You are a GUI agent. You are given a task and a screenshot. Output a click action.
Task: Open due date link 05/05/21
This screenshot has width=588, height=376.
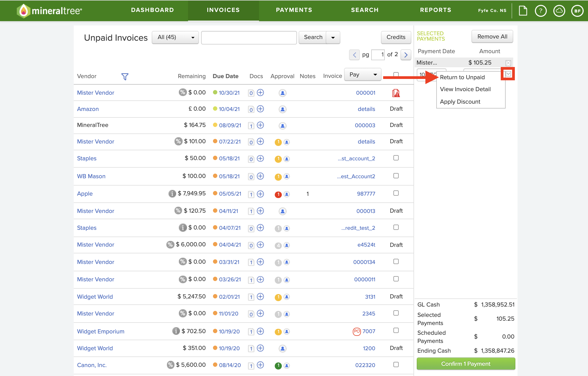(x=230, y=194)
